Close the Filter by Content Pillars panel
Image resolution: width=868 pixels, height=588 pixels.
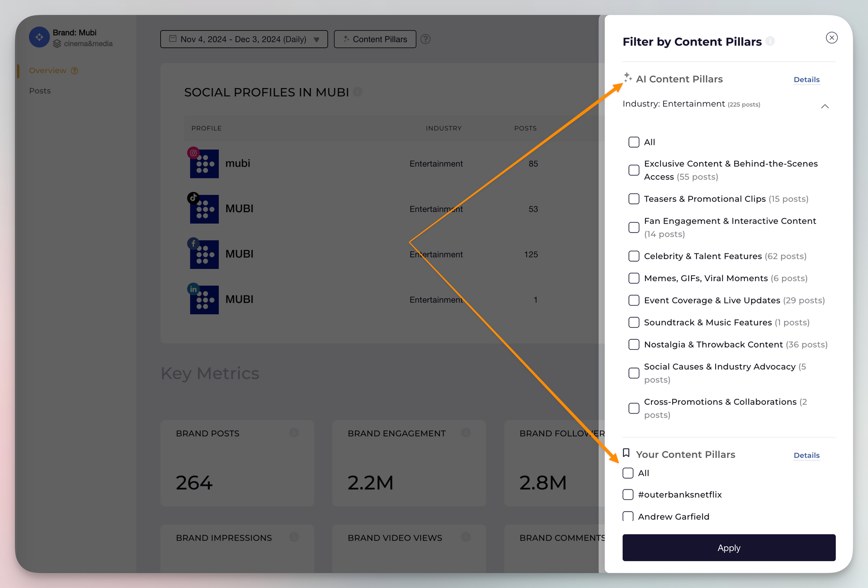[832, 38]
